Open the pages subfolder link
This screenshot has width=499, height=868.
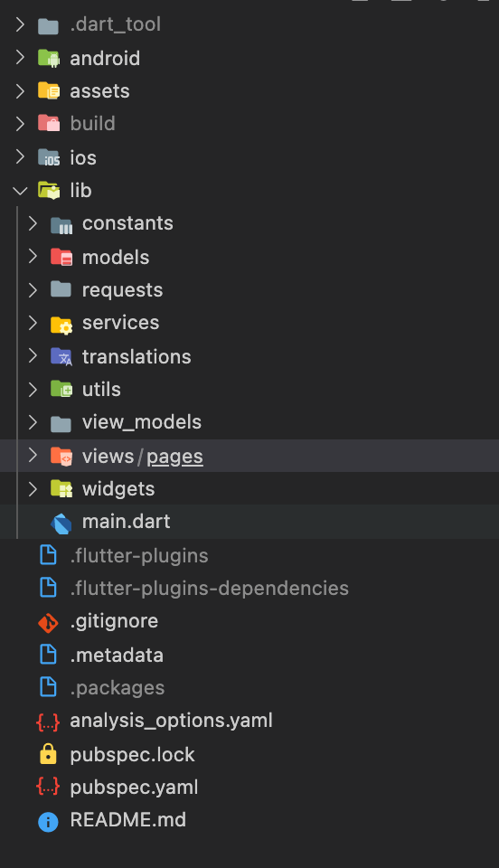174,457
